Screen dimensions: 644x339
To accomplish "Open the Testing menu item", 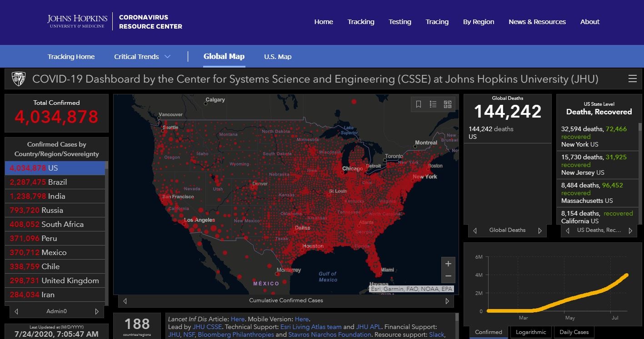I will [400, 22].
